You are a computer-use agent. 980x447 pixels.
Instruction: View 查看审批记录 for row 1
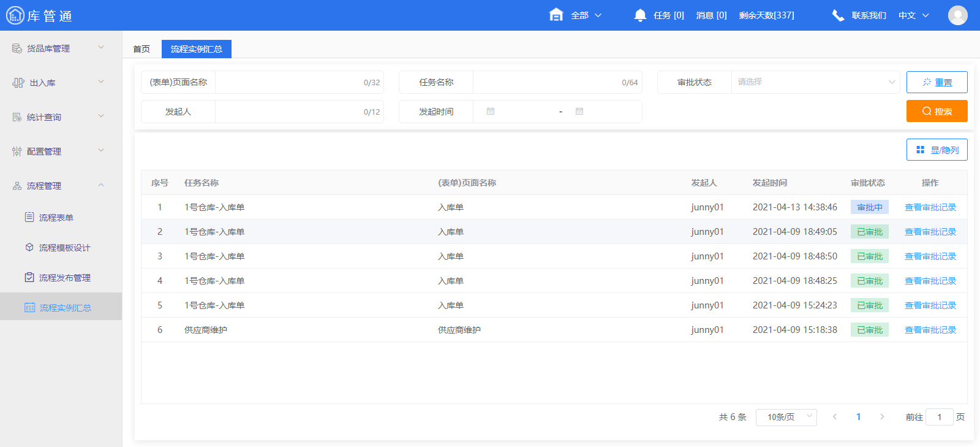click(930, 207)
